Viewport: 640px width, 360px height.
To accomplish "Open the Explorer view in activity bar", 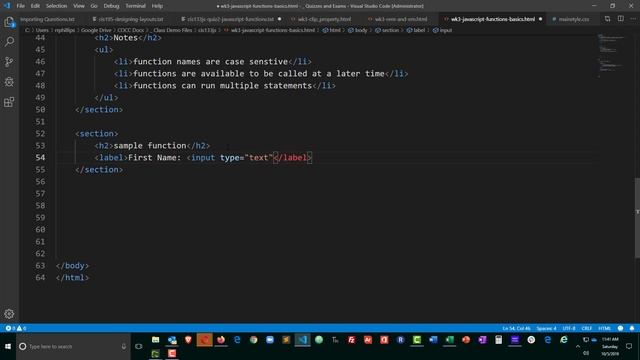I will (x=9, y=22).
